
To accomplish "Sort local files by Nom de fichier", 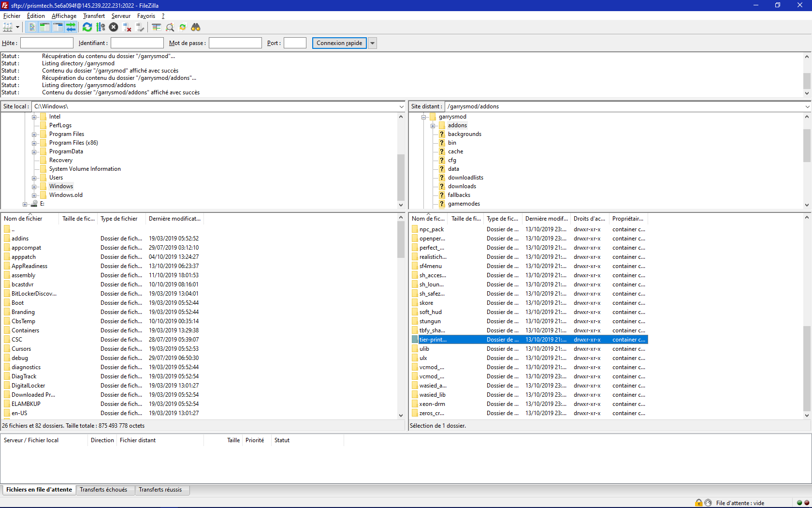I will 30,219.
